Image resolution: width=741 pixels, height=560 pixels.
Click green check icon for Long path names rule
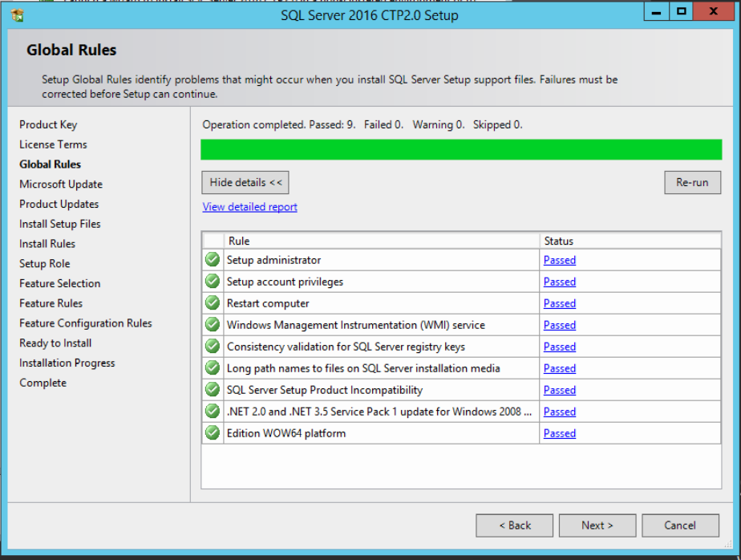pyautogui.click(x=213, y=368)
